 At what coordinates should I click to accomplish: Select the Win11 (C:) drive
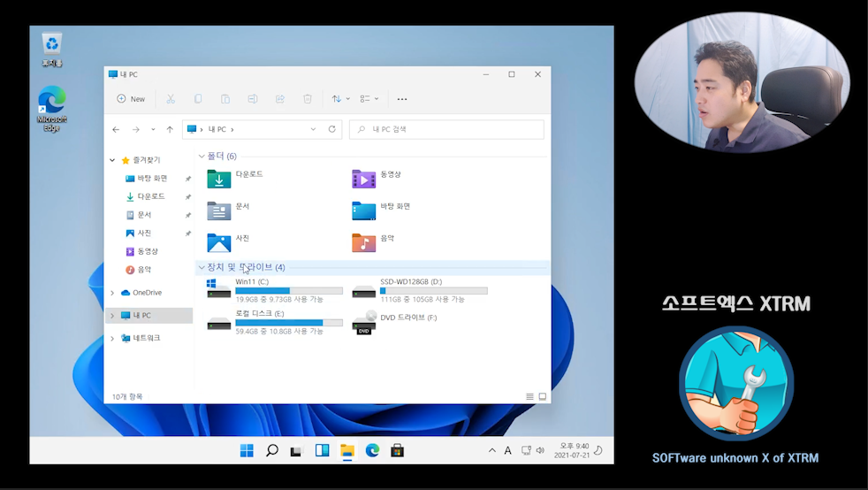tap(275, 290)
